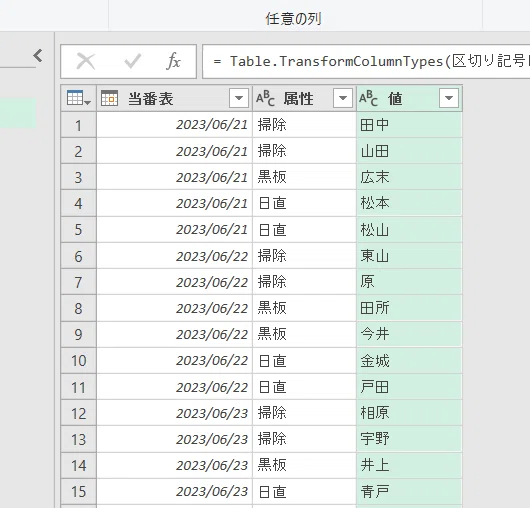Open the 属性 column filter dropdown
The height and width of the screenshot is (508, 530).
coord(343,98)
